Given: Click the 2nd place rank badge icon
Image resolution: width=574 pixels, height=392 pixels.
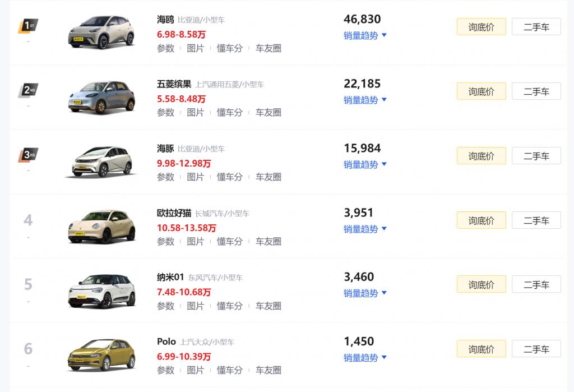Looking at the screenshot, I should coord(28,90).
